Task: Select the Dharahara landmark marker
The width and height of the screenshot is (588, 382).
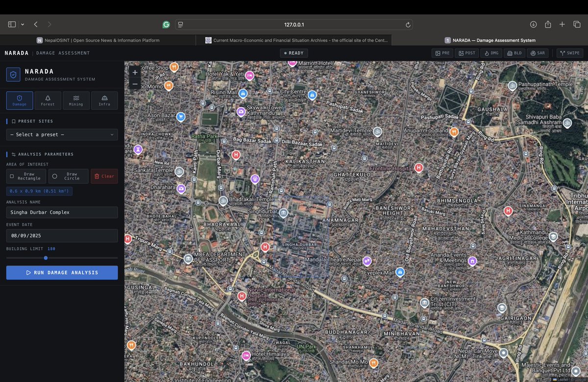Action: click(181, 188)
